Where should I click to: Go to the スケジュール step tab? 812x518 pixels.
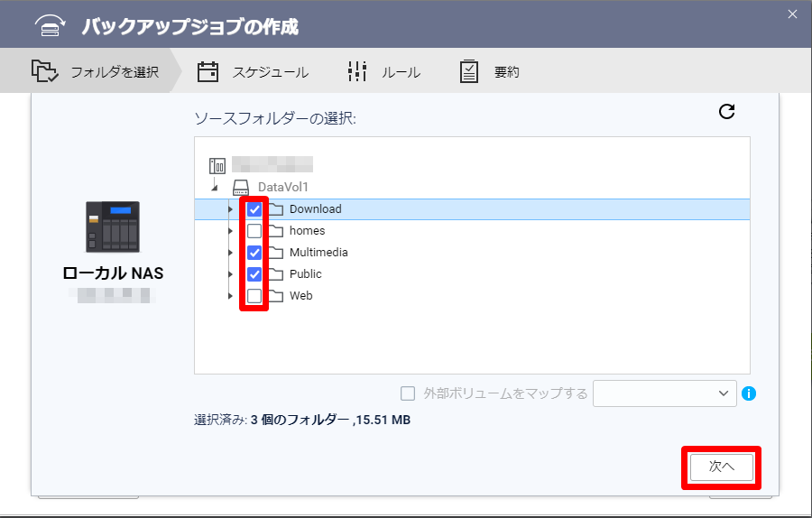(253, 72)
